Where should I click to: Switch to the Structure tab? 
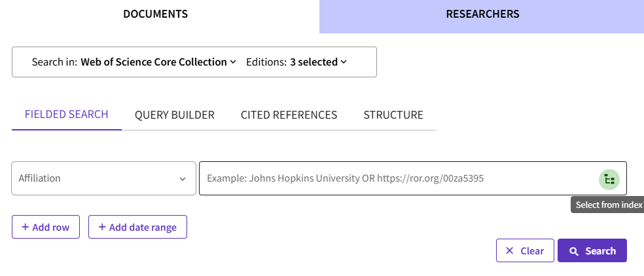pyautogui.click(x=393, y=115)
